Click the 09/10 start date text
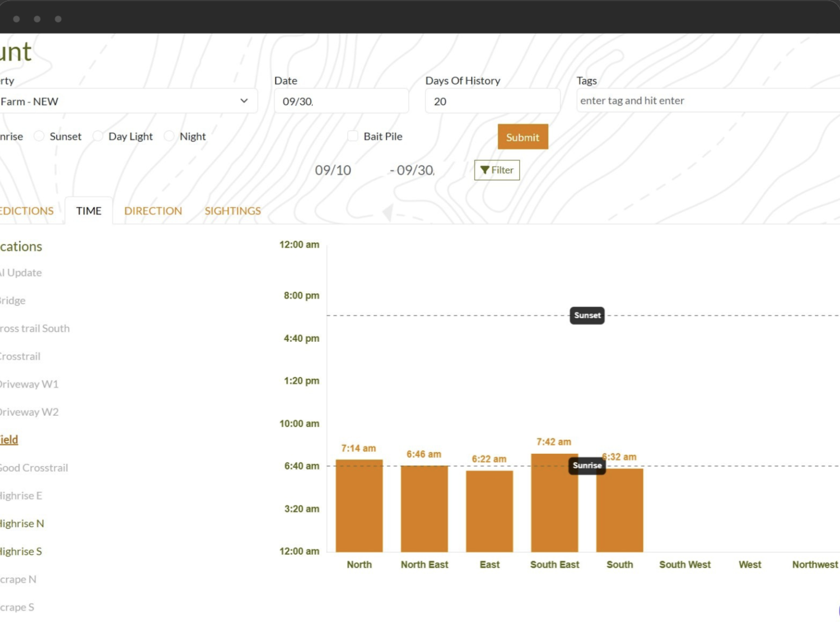This screenshot has height=622, width=840. (x=333, y=170)
